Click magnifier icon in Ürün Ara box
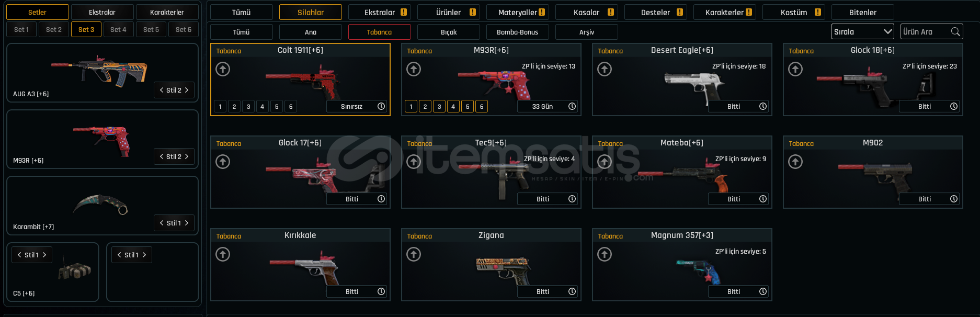The image size is (980, 317). point(955,32)
